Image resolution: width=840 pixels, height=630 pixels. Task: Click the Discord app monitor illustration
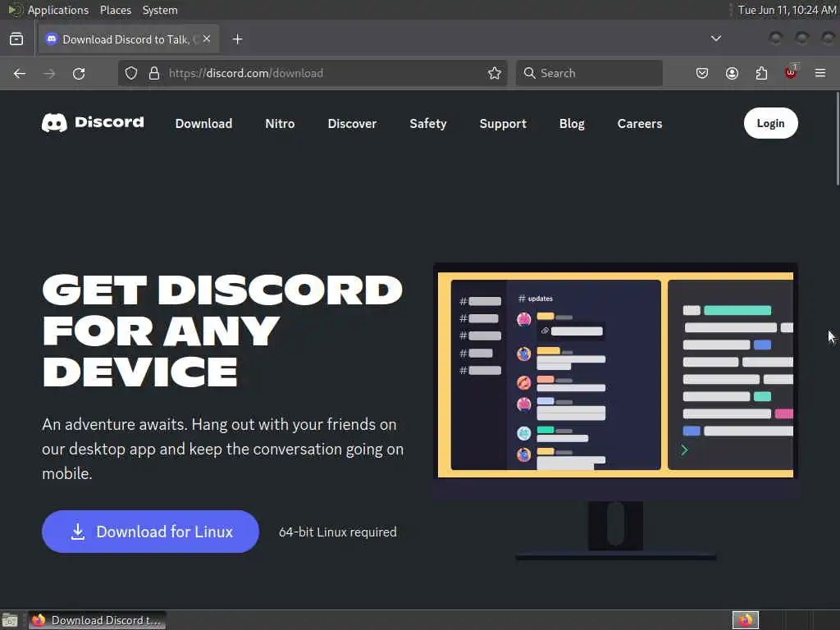(615, 412)
